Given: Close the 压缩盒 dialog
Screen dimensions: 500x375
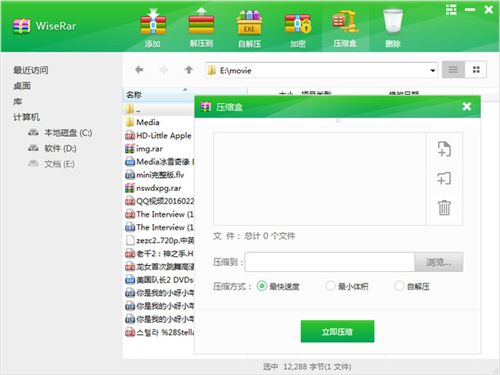Looking at the screenshot, I should (x=467, y=106).
